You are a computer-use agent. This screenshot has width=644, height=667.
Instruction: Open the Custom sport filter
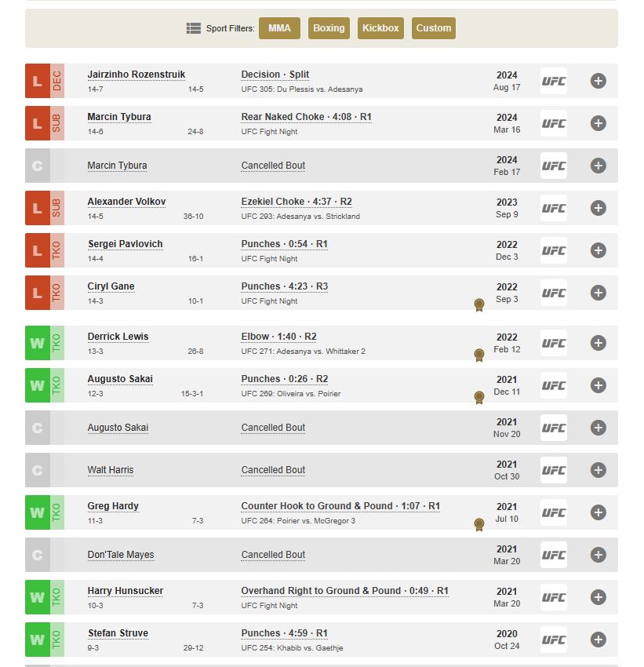tap(433, 28)
